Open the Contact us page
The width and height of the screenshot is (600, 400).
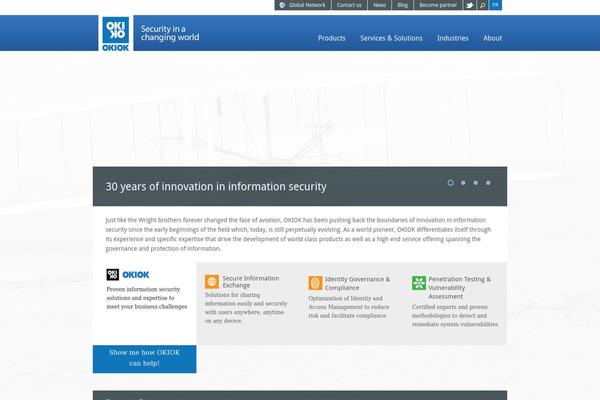coord(349,5)
